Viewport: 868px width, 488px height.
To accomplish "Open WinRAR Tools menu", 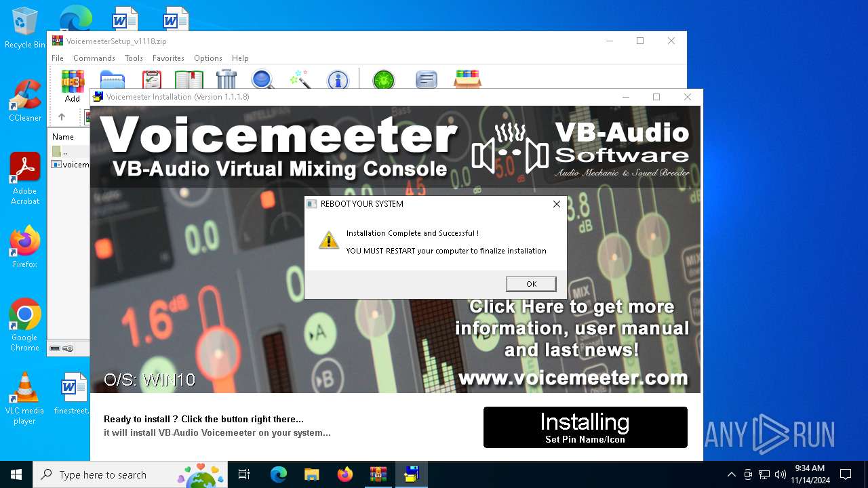I will pos(134,58).
